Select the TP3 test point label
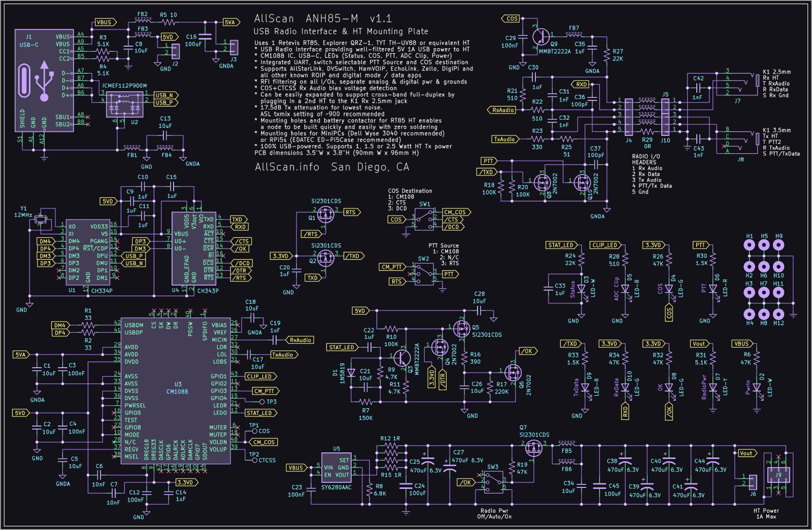812x530 pixels. click(x=272, y=402)
